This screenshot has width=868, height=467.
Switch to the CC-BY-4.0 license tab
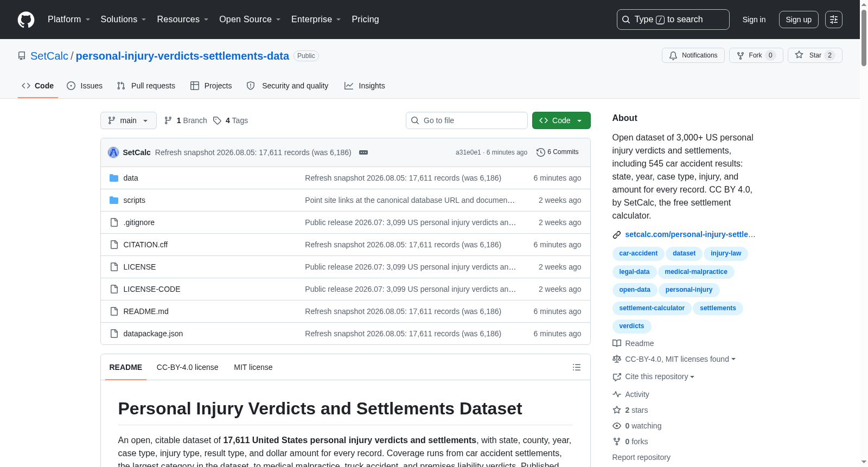click(187, 367)
